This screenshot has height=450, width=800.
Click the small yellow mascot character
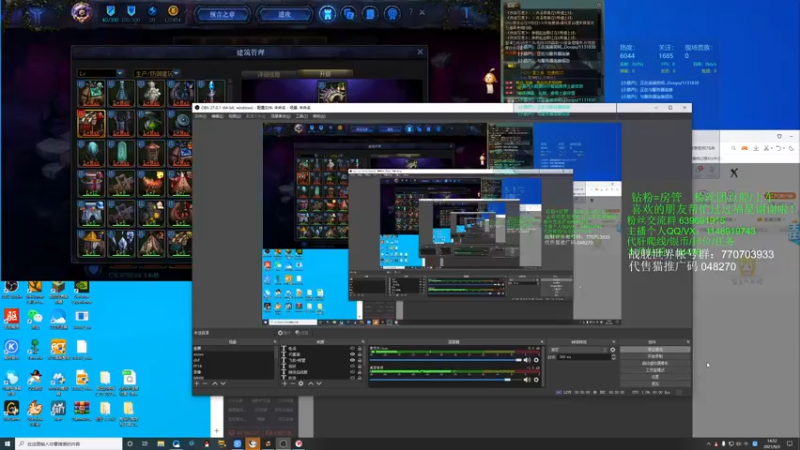(x=490, y=81)
